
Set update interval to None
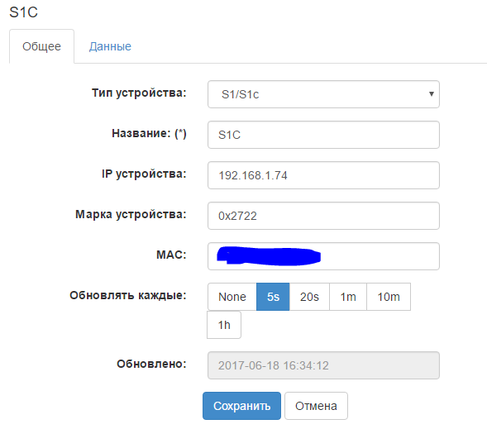(232, 297)
